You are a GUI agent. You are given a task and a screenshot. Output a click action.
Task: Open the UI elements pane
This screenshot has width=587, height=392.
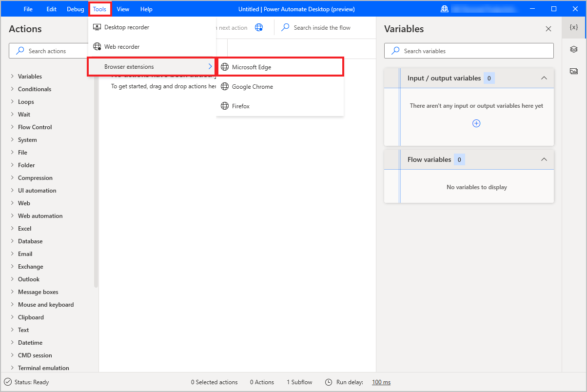tap(574, 49)
